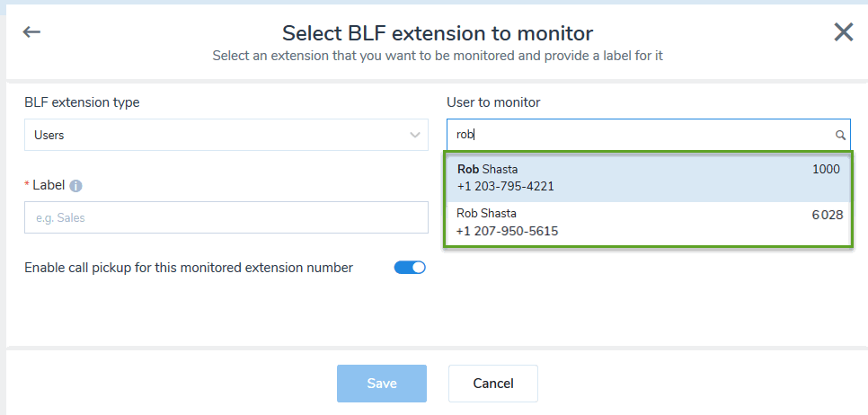Click the 6028 extension number in results
Image resolution: width=868 pixels, height=415 pixels.
click(828, 216)
